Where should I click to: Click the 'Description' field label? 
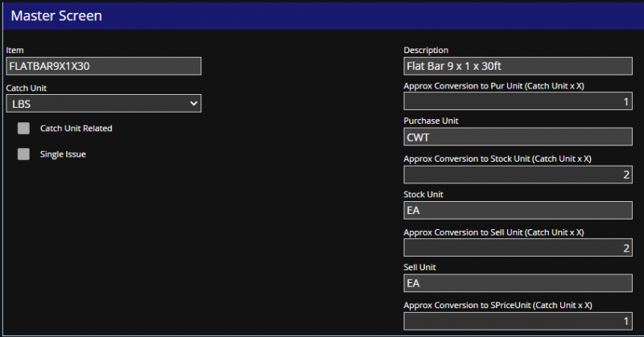pyautogui.click(x=426, y=50)
